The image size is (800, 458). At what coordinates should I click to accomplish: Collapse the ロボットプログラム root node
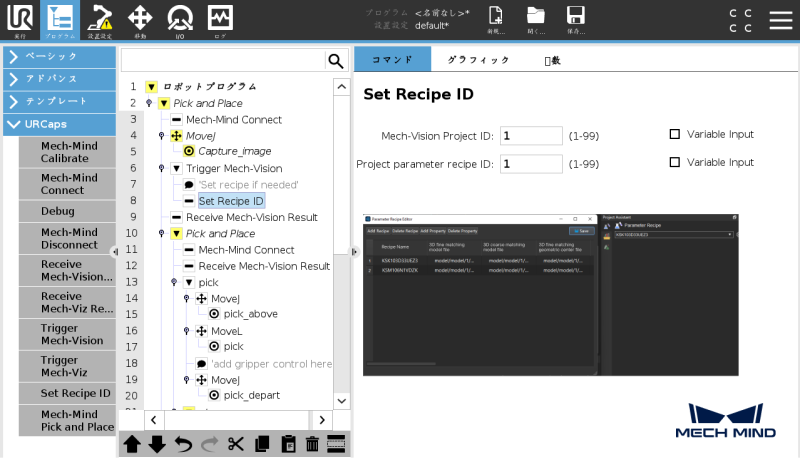[152, 87]
